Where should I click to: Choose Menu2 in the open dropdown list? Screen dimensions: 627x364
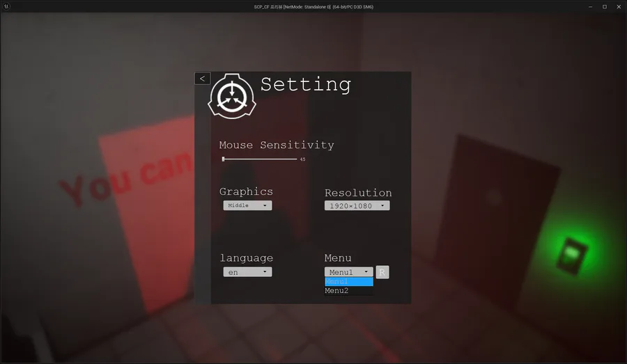pyautogui.click(x=349, y=291)
